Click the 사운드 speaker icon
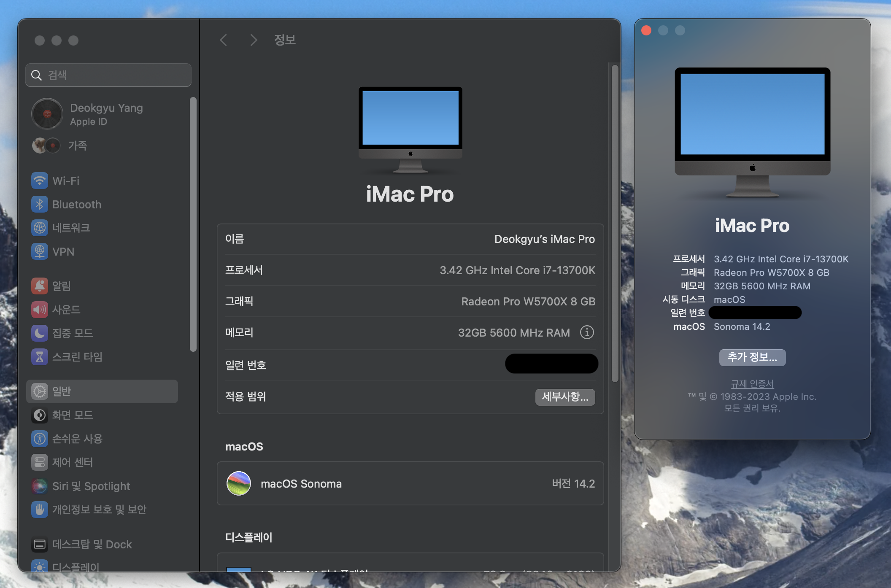 coord(40,310)
